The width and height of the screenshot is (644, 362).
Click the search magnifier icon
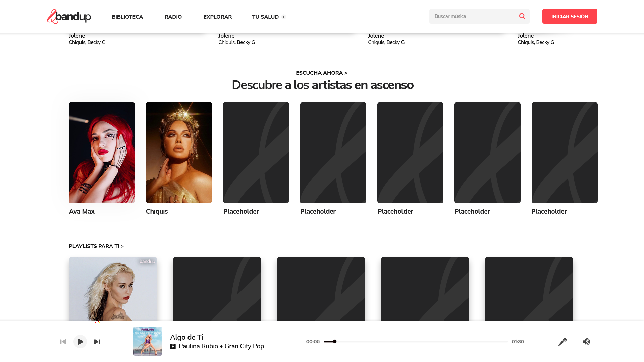click(522, 16)
